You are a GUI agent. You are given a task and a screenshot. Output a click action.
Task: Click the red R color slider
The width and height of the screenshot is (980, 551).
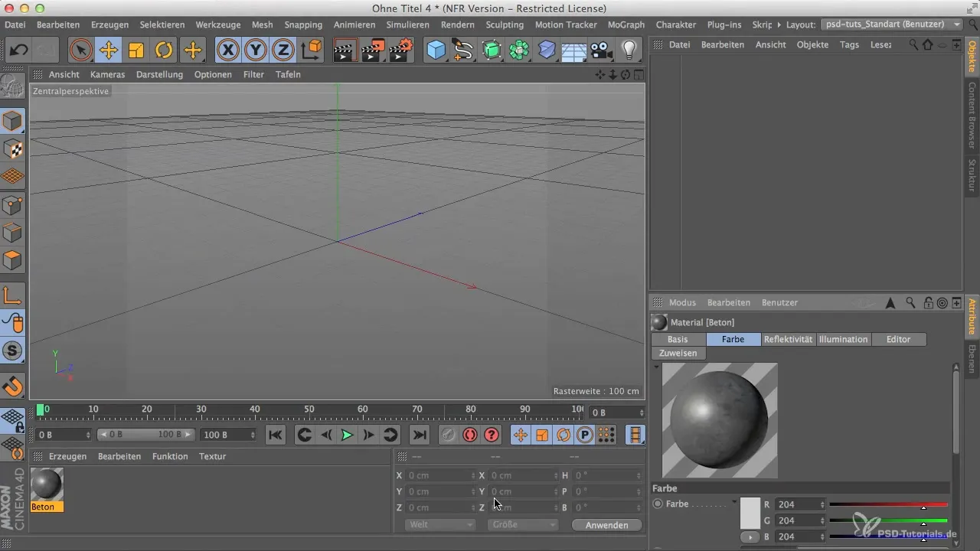[x=888, y=505]
